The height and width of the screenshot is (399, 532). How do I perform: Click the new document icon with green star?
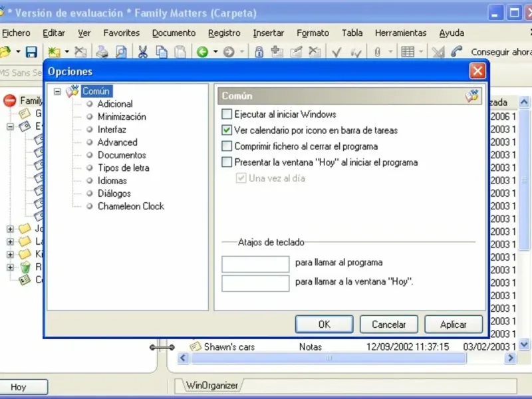pyautogui.click(x=54, y=52)
